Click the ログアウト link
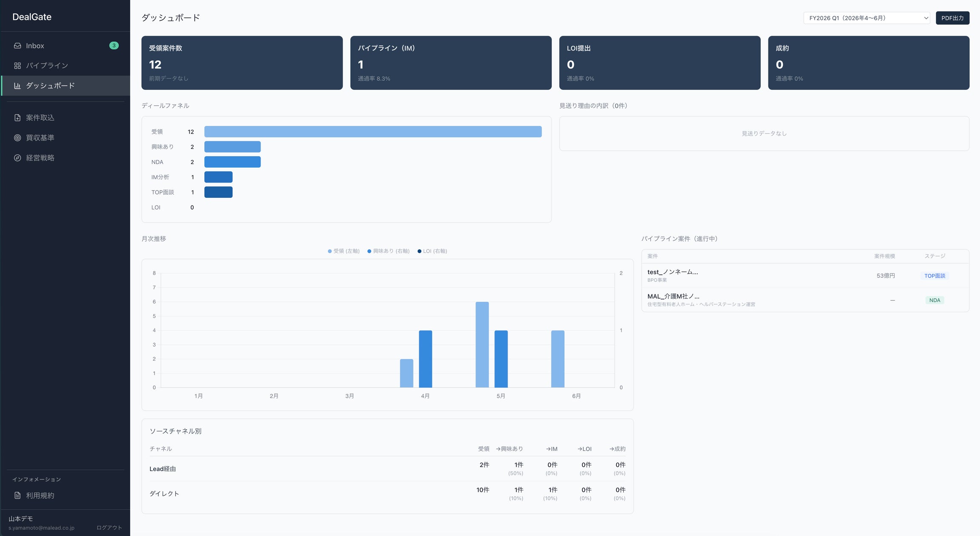The height and width of the screenshot is (536, 980). tap(109, 527)
